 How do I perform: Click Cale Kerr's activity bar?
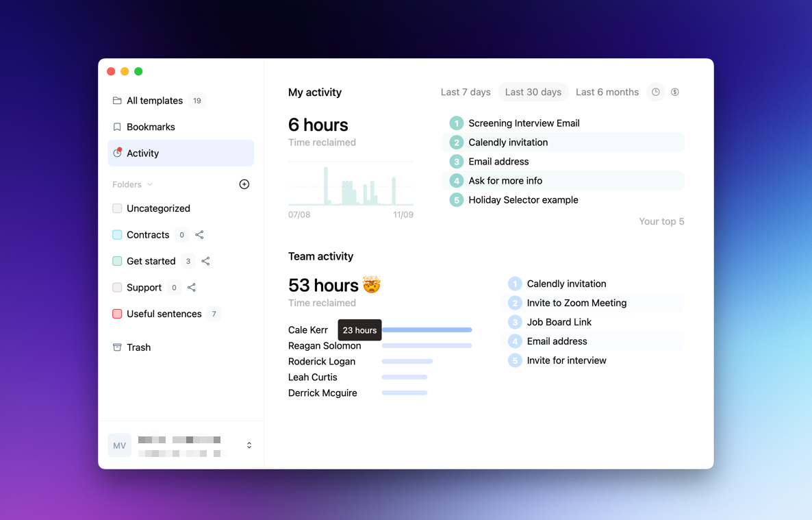pos(424,330)
